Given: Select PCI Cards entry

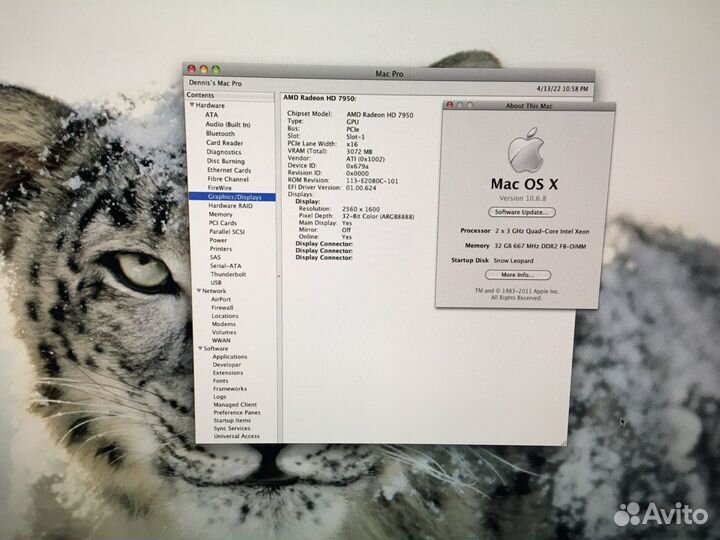Looking at the screenshot, I should (223, 223).
